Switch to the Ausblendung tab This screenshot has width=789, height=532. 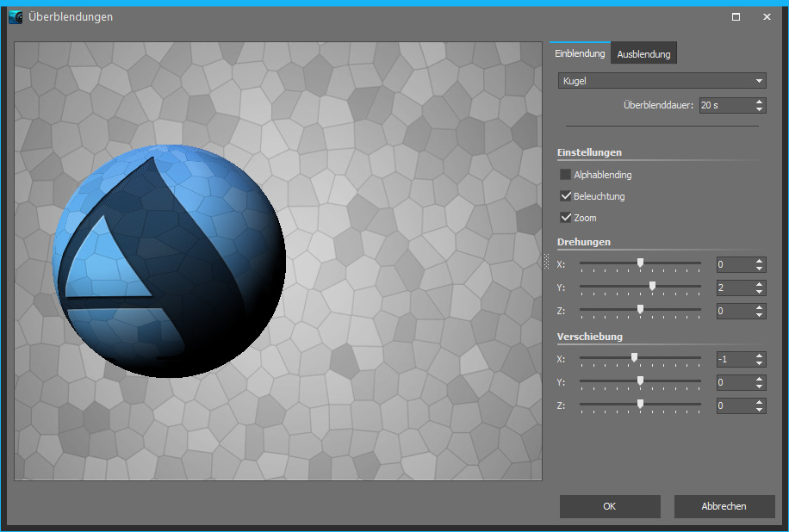[x=643, y=54]
